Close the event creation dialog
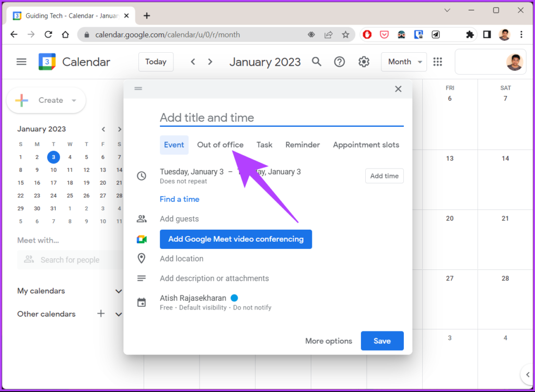 (x=398, y=89)
